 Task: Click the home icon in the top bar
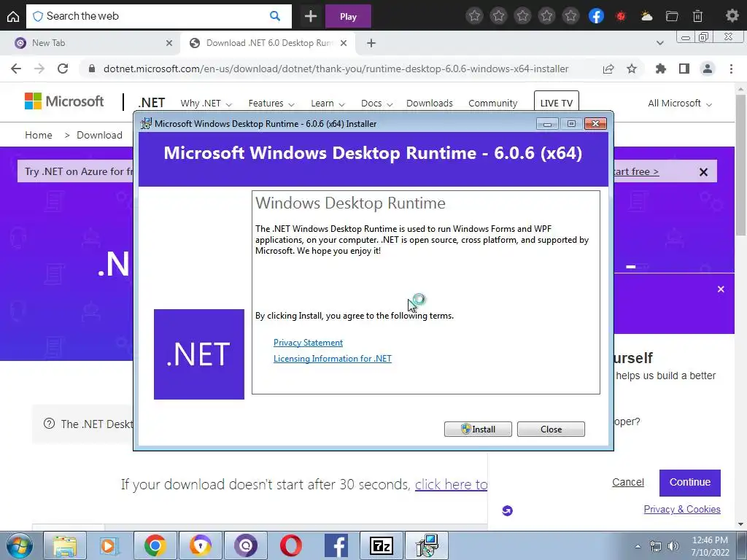click(x=13, y=16)
